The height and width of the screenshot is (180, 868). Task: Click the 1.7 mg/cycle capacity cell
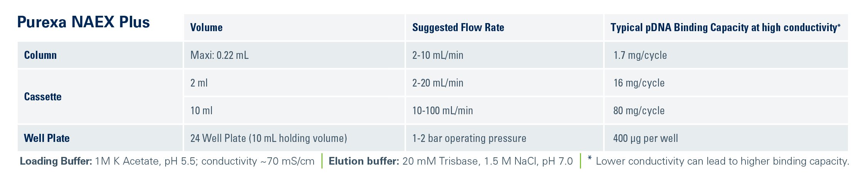[x=726, y=55]
